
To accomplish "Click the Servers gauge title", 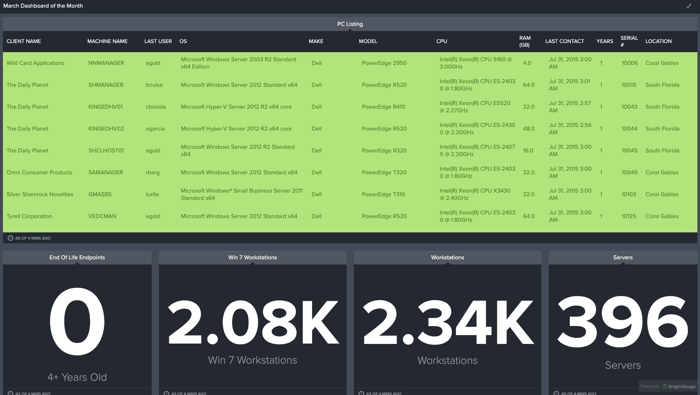I will [623, 258].
